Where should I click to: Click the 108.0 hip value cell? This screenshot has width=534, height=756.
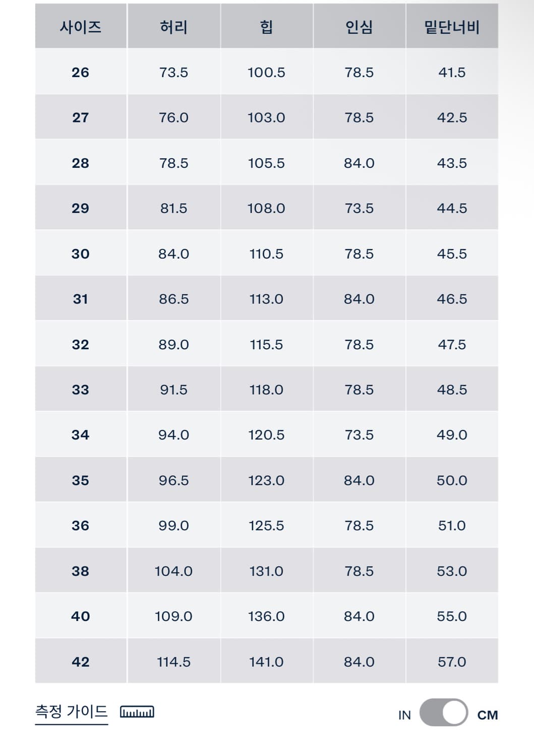[266, 208]
